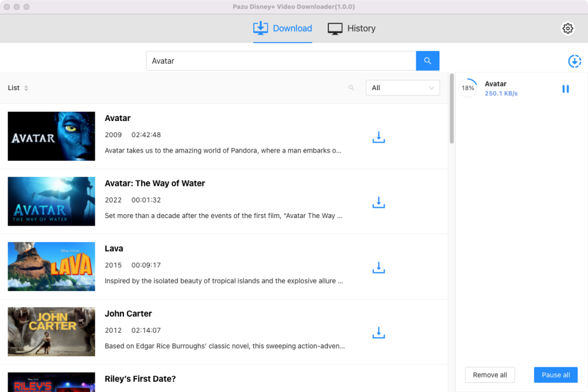This screenshot has height=392, width=588.
Task: Select the Lava title text
Action: (114, 249)
